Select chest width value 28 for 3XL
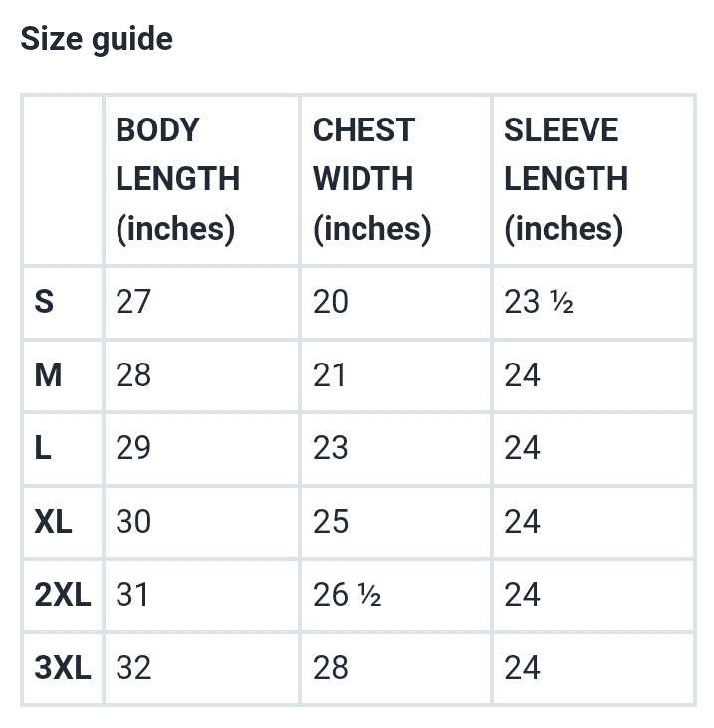 coord(331,668)
